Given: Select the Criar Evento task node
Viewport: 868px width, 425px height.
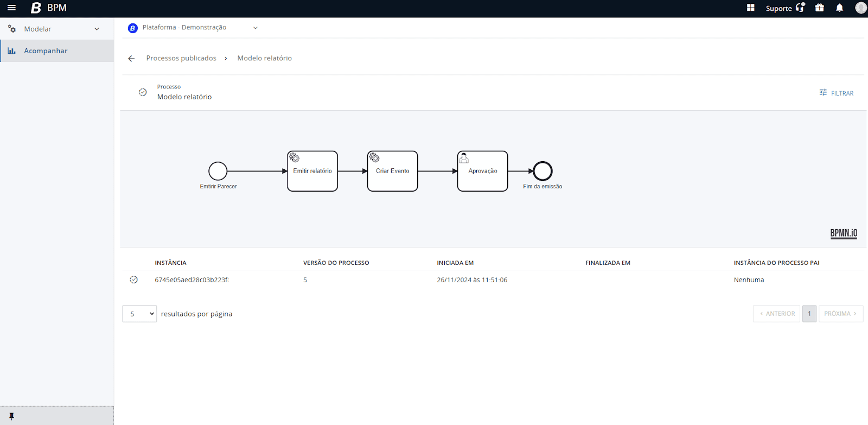Looking at the screenshot, I should tap(392, 171).
